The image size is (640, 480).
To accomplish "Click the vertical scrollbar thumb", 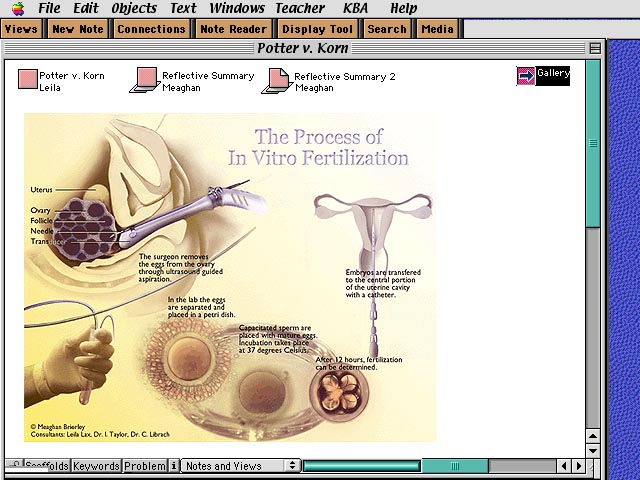I will pyautogui.click(x=593, y=144).
